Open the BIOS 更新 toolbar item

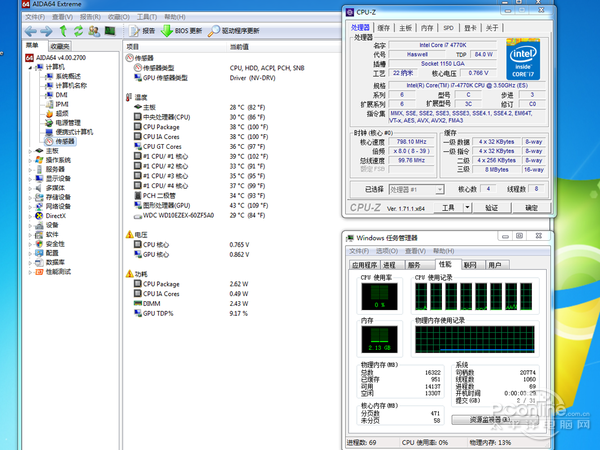point(184,31)
